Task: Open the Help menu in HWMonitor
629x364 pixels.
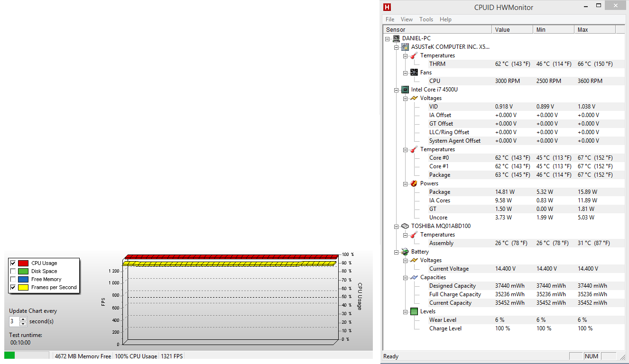Action: (x=445, y=19)
